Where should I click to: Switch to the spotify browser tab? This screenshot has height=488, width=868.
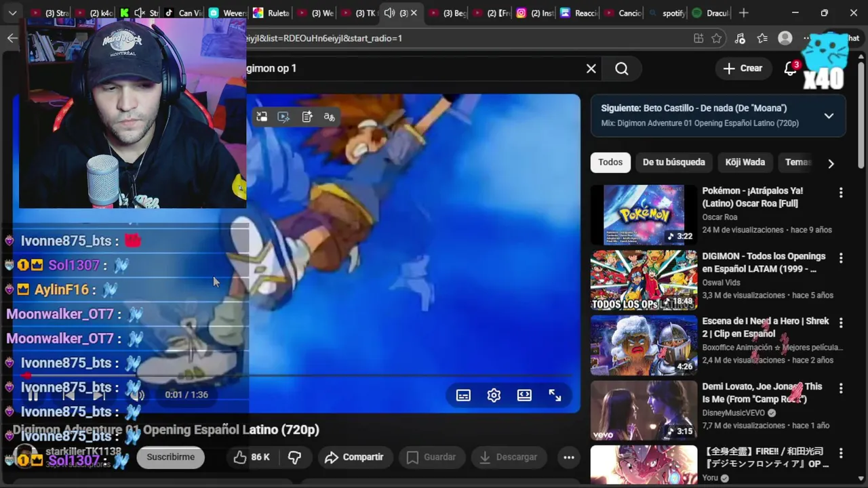pos(666,13)
